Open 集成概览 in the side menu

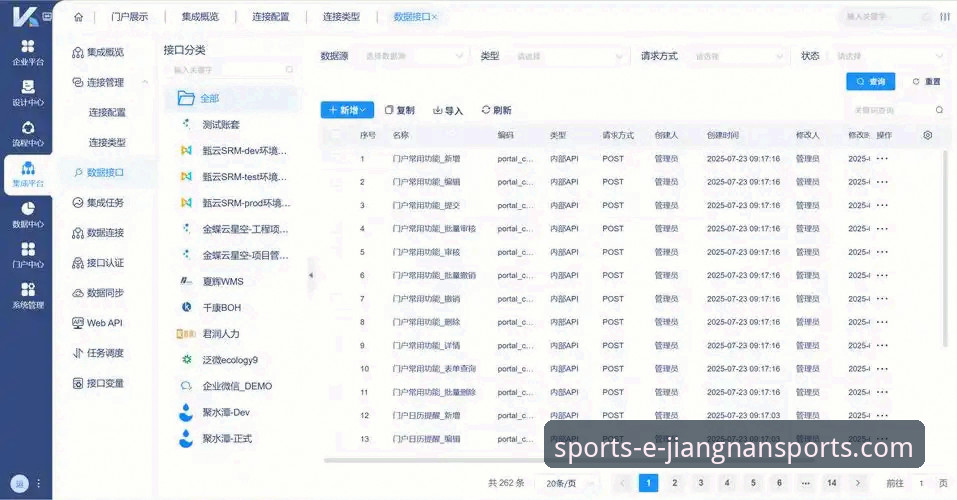click(x=98, y=53)
